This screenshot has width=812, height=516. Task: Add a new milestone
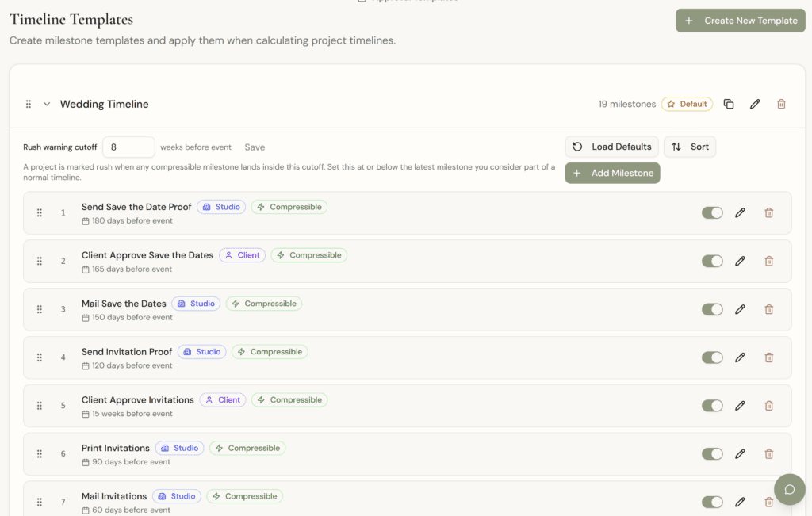tap(612, 173)
